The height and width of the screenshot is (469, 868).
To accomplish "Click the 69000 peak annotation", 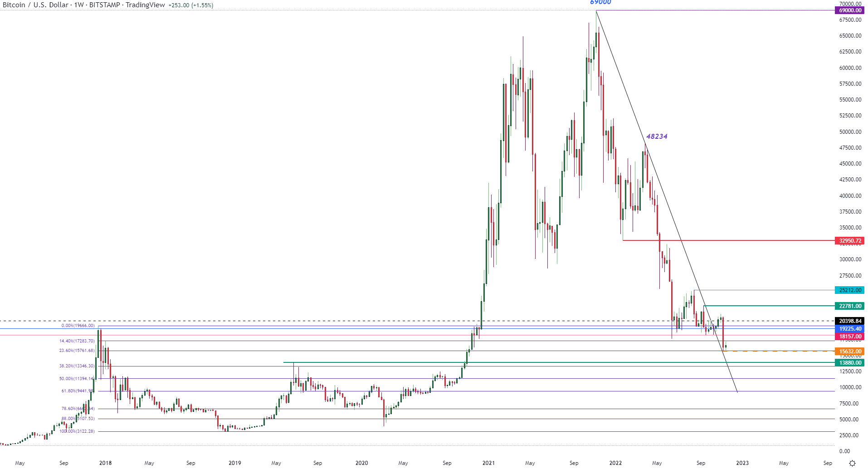I will coord(600,2).
